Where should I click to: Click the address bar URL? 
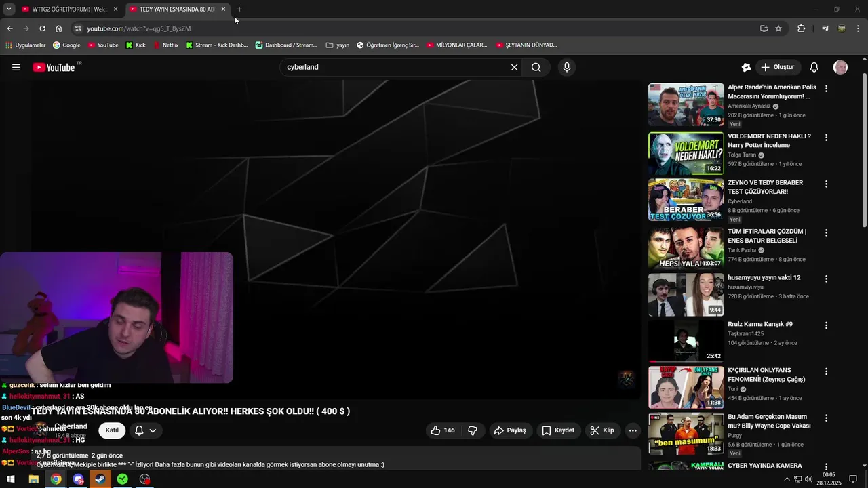pos(138,28)
